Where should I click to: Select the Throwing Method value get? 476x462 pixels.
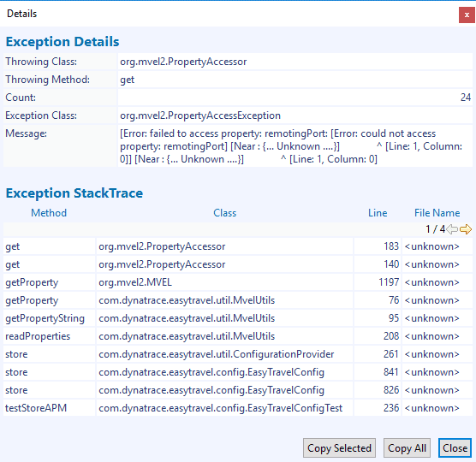[295, 80]
